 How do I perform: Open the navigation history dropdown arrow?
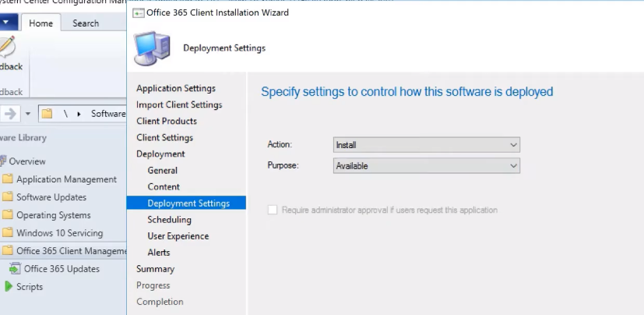point(28,114)
